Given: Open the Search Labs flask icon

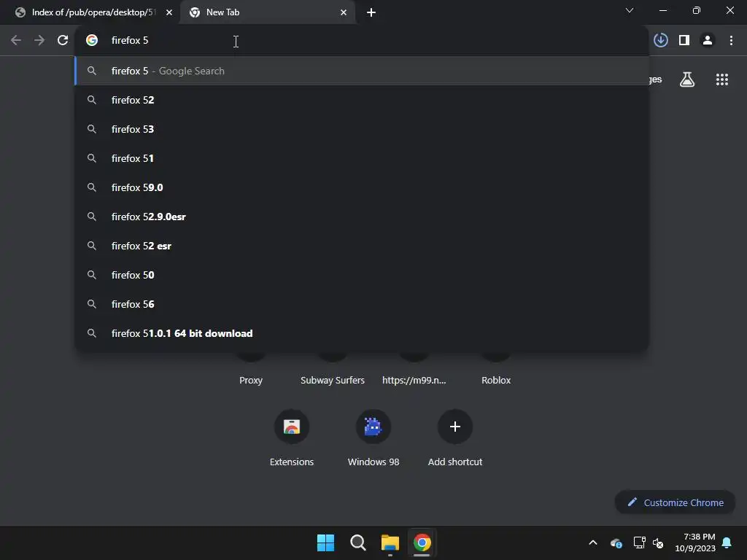Looking at the screenshot, I should (687, 79).
